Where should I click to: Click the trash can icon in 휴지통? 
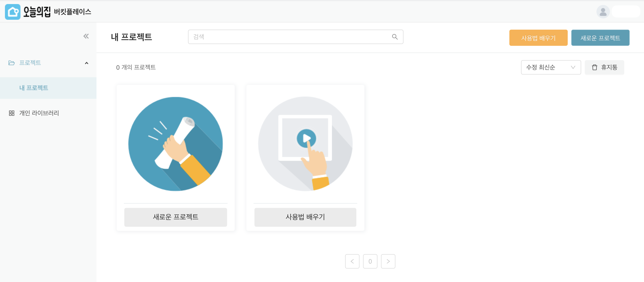594,67
